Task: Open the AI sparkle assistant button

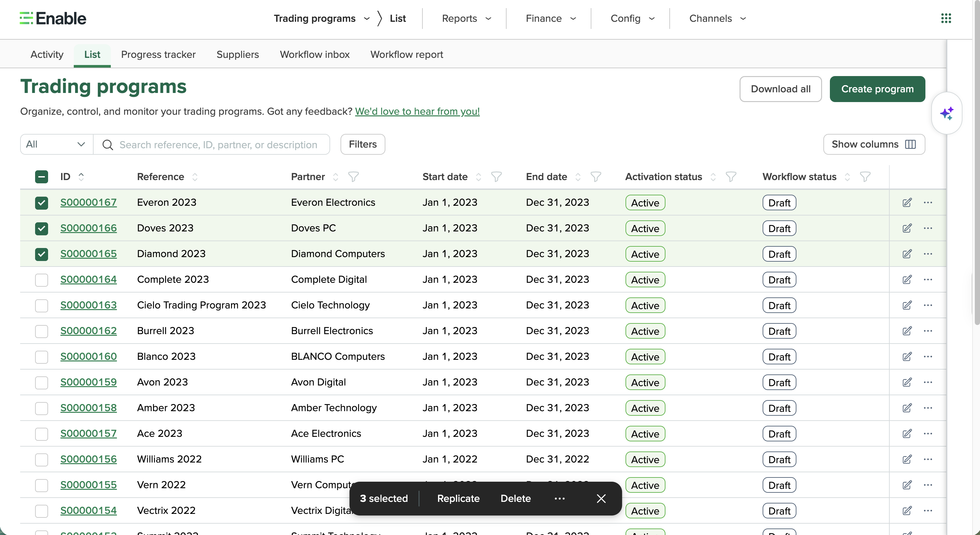Action: pos(947,113)
